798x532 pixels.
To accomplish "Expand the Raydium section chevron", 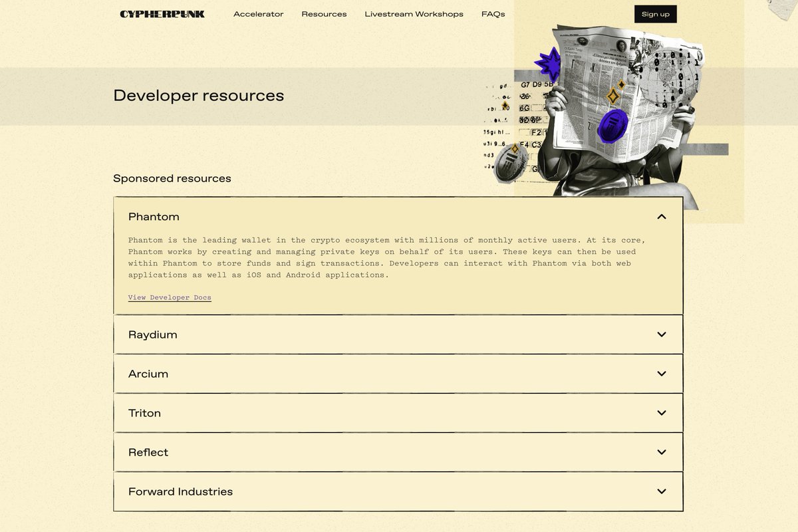I will [661, 334].
